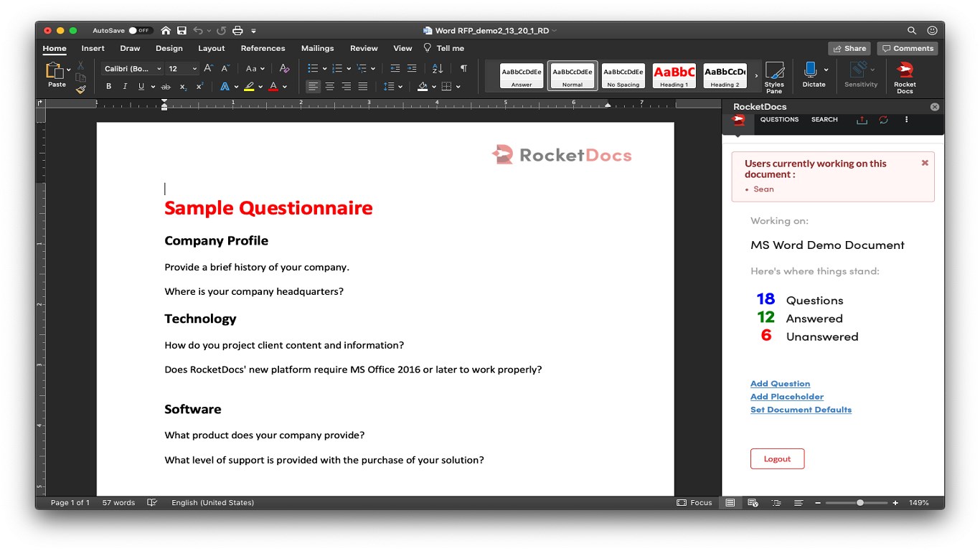Toggle strikethrough formatting

(x=166, y=87)
